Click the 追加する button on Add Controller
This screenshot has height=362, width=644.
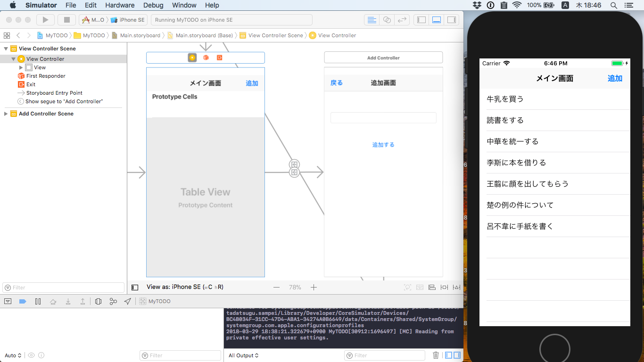(383, 144)
